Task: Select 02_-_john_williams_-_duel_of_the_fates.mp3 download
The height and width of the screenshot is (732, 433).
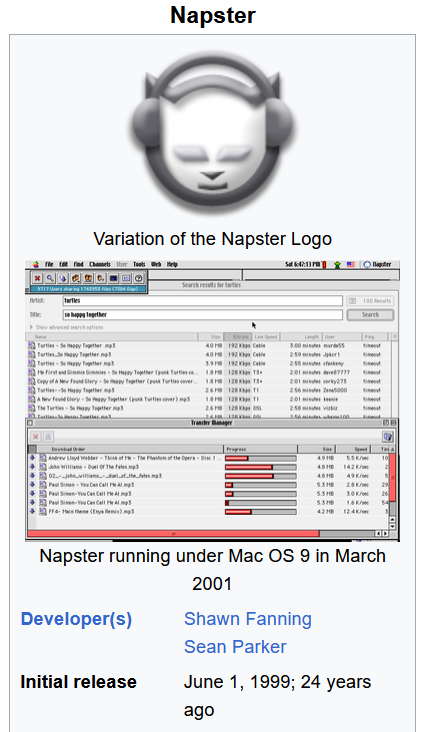Action: tap(208, 476)
